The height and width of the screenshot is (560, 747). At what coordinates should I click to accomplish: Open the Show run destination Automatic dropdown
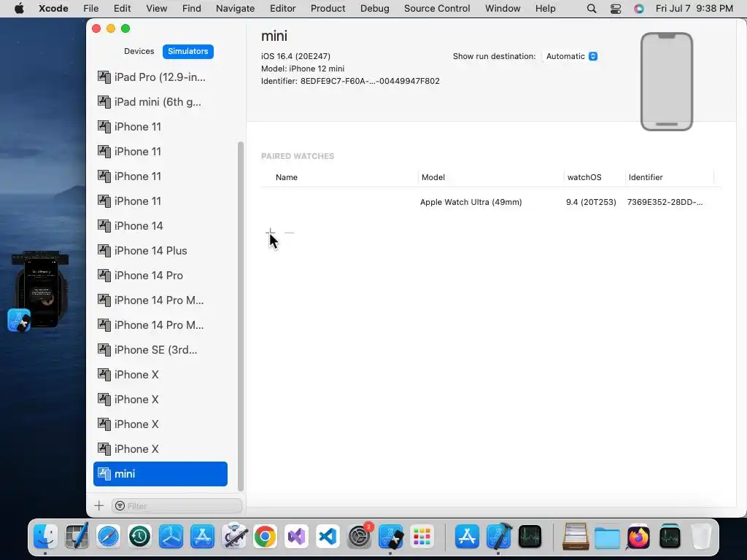[x=571, y=56]
